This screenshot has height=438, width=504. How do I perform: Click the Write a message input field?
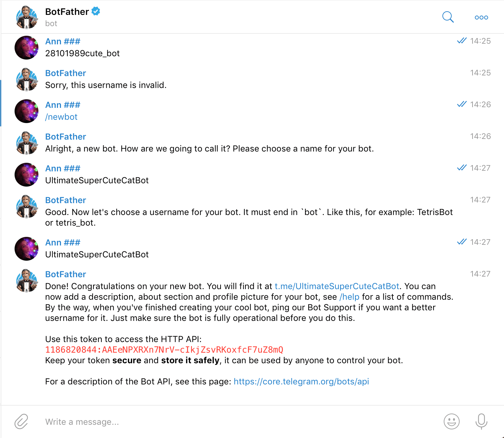click(x=132, y=422)
